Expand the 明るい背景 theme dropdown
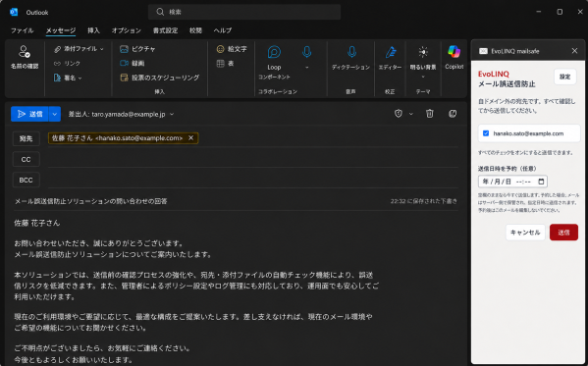Screen dimensions: 588x366 click(423, 77)
